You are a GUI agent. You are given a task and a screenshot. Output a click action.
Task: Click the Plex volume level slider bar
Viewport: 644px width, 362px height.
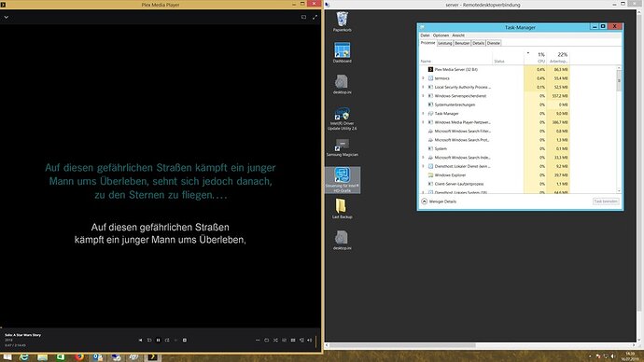pyautogui.click(x=315, y=341)
